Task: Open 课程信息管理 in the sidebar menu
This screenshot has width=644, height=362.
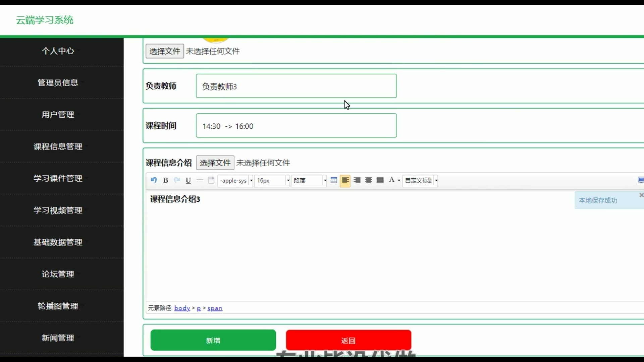Action: 58,146
